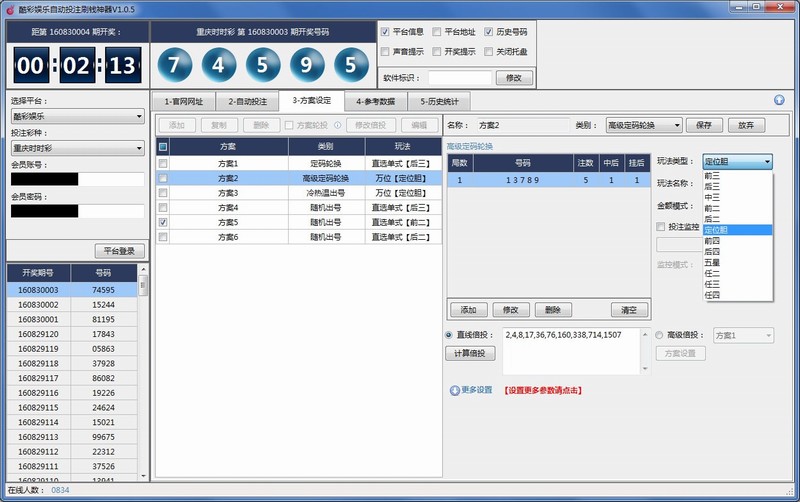Choose 五星 from the 玩法类型 list
The width and height of the screenshot is (800, 502).
tap(713, 263)
